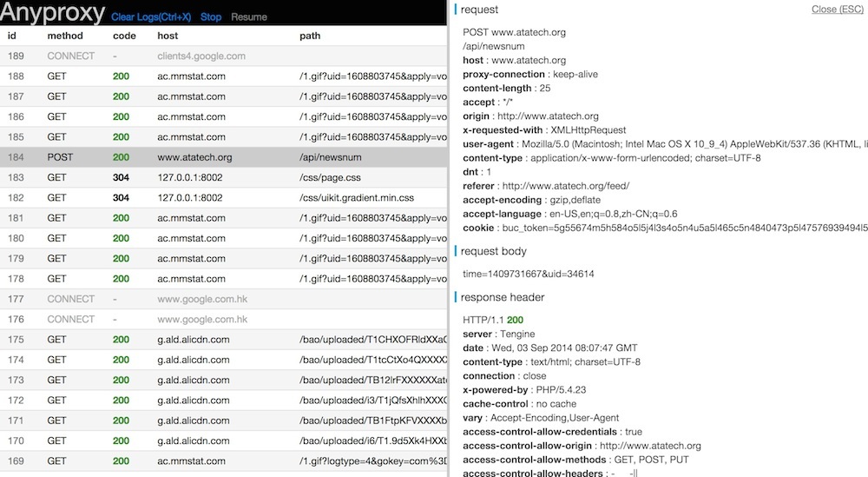Image resolution: width=868 pixels, height=477 pixels.
Task: Open row 172 /bao/uploaded/i3/T1jQfsXhlhXXX
Action: point(223,400)
